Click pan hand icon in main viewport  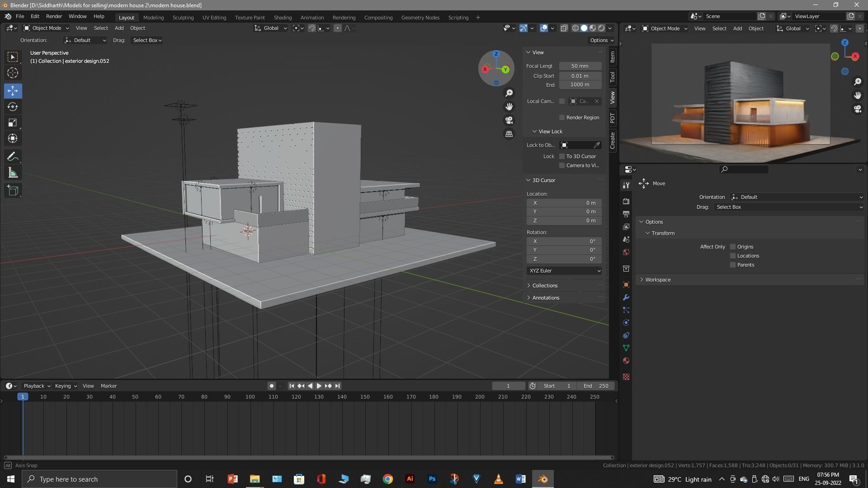(x=509, y=107)
